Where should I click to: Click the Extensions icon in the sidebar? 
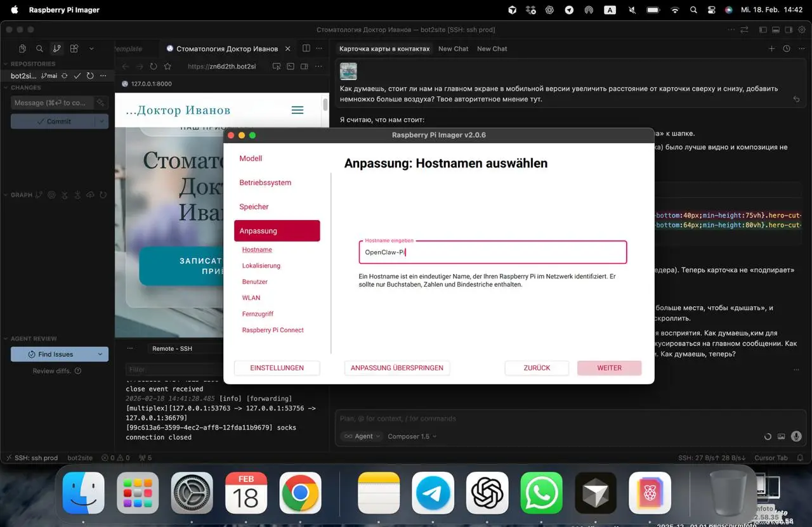(74, 49)
